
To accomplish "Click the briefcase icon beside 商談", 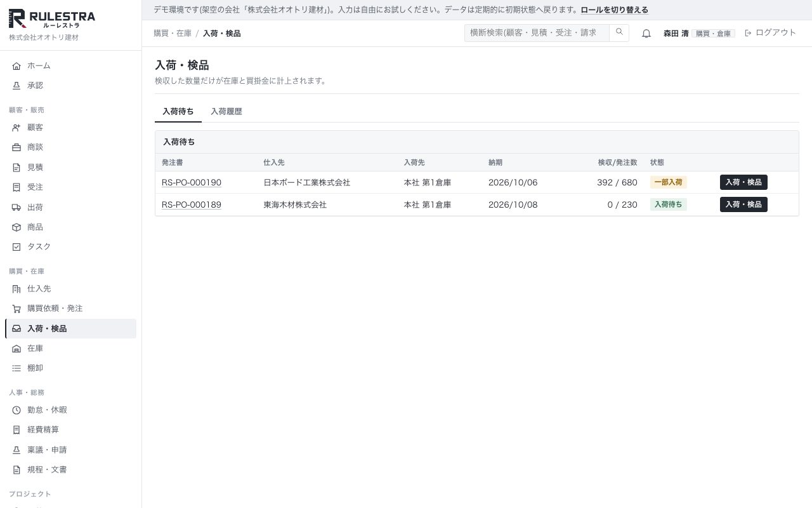I will pos(16,147).
